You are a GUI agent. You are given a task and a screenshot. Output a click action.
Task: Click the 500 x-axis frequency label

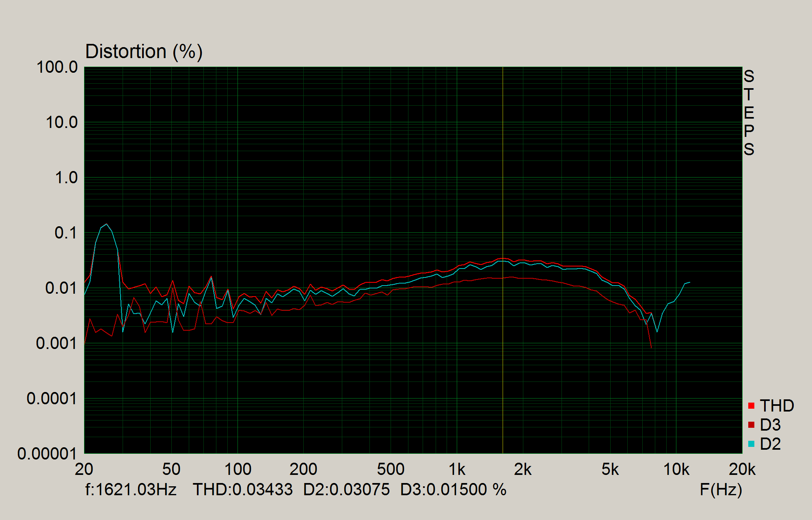(x=391, y=469)
